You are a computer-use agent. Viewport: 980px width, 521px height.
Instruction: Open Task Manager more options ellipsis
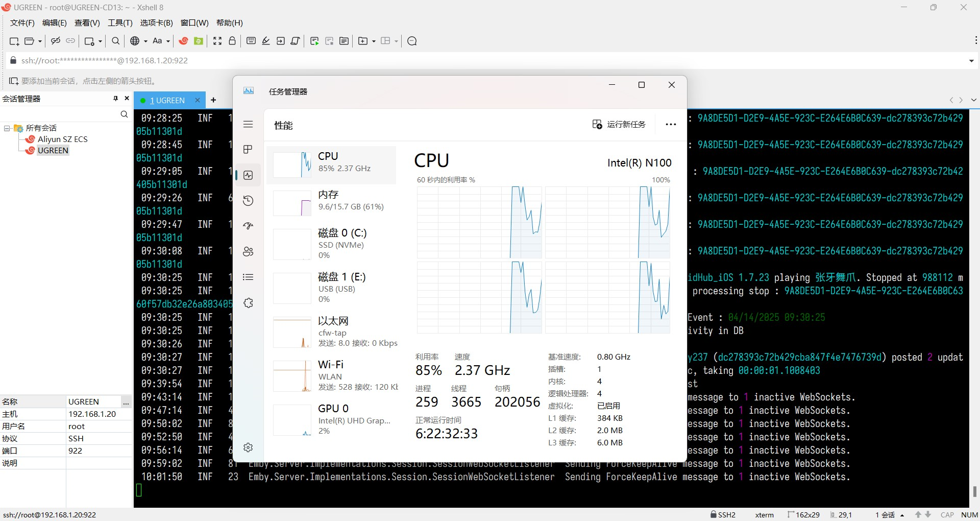coord(671,124)
